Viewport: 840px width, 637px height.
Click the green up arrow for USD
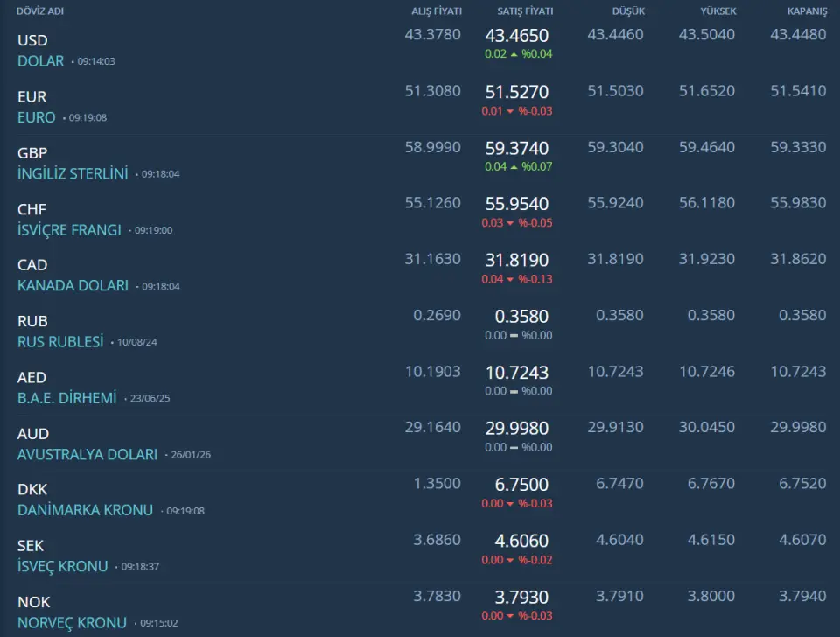point(514,54)
